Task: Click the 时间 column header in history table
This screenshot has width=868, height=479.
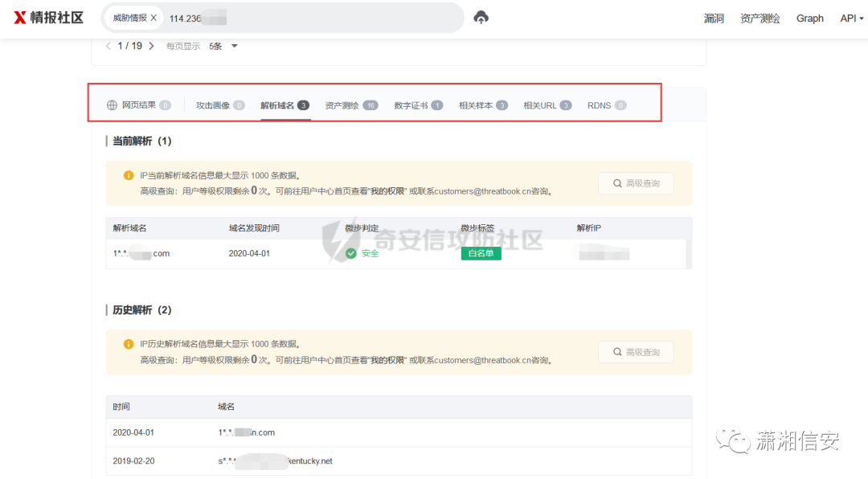Action: pos(121,407)
